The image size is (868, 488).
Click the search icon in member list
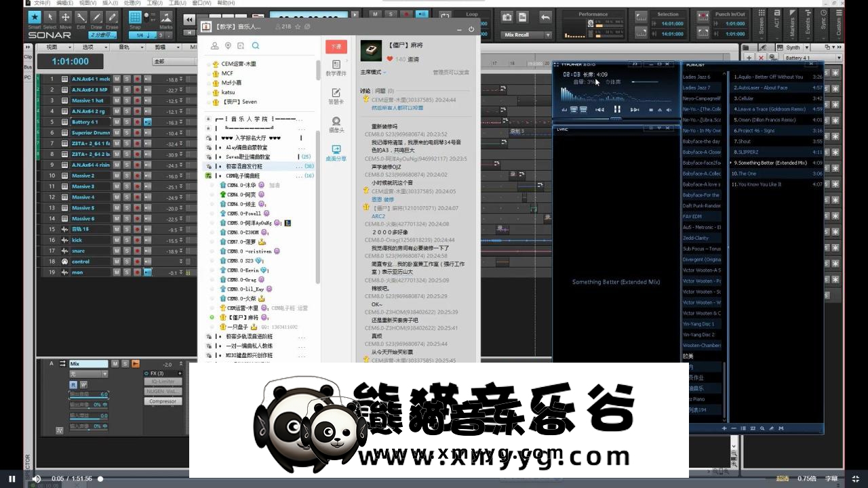point(256,46)
